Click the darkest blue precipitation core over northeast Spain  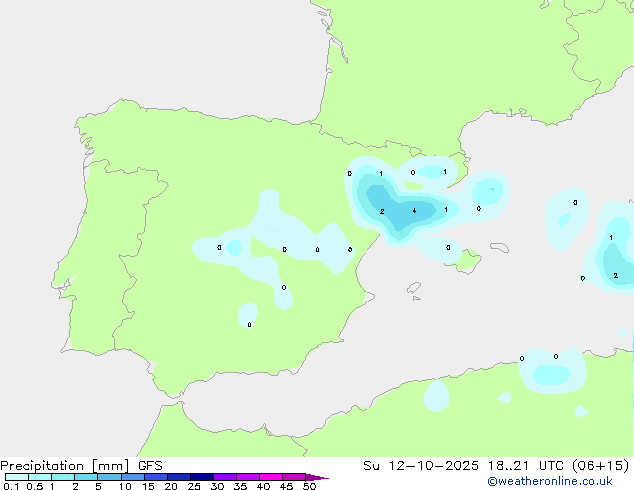(x=398, y=211)
